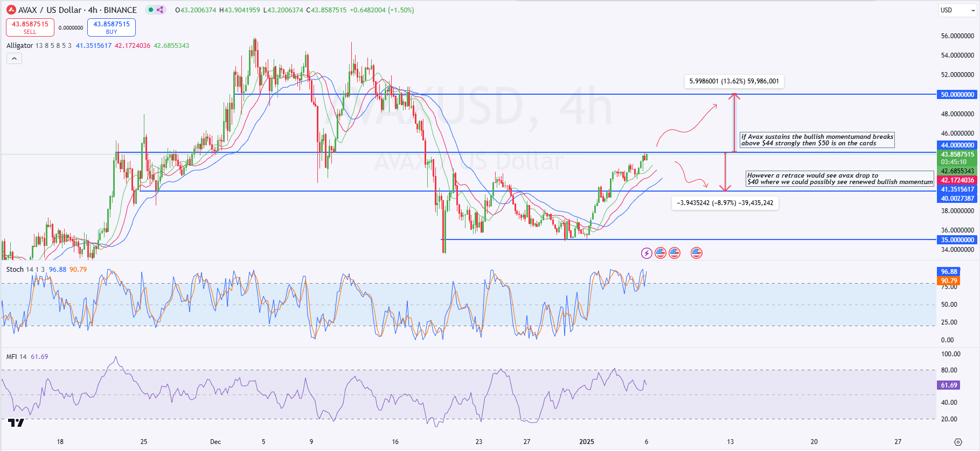The width and height of the screenshot is (980, 451).
Task: Click the 38.0000000 price axis label
Action: pyautogui.click(x=957, y=211)
